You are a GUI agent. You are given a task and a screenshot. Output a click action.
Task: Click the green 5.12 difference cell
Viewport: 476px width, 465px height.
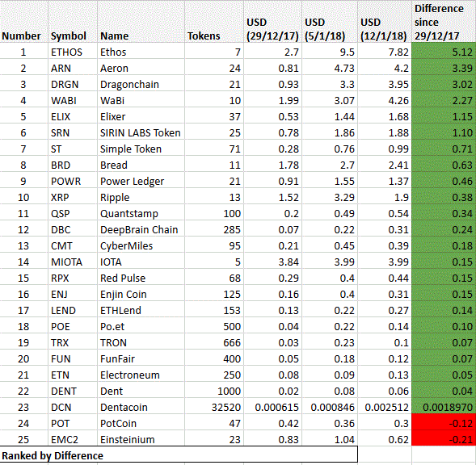444,52
